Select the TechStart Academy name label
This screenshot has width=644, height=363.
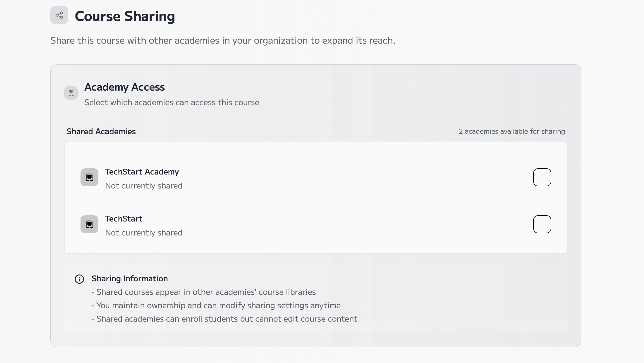142,172
